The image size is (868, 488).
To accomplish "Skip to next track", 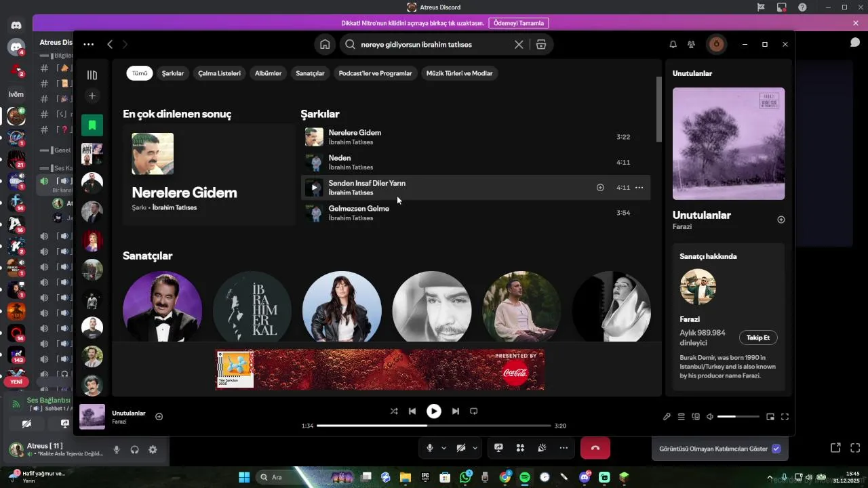I will (x=456, y=411).
